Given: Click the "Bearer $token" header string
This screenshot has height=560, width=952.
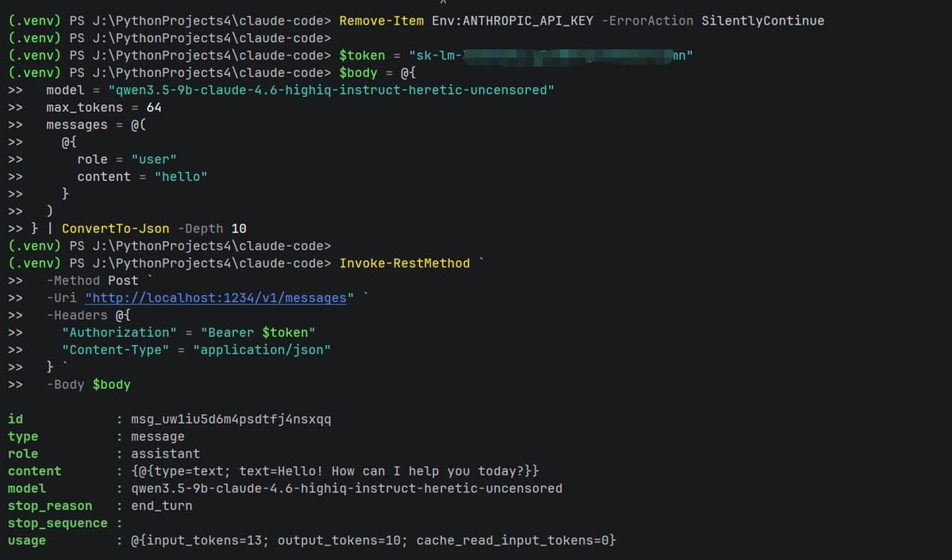Looking at the screenshot, I should [x=258, y=332].
